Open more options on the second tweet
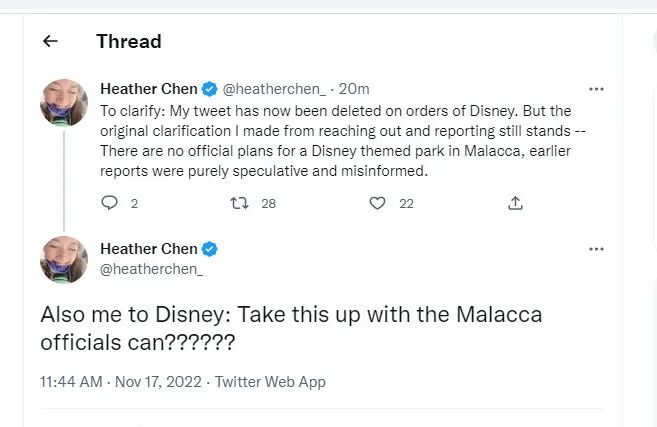The height and width of the screenshot is (427, 657). pyautogui.click(x=596, y=249)
